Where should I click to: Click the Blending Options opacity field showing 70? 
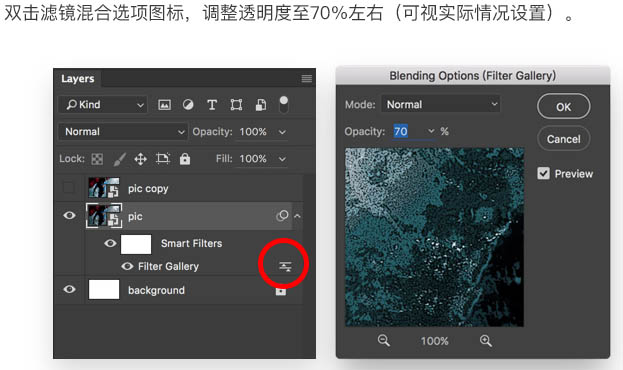(409, 131)
